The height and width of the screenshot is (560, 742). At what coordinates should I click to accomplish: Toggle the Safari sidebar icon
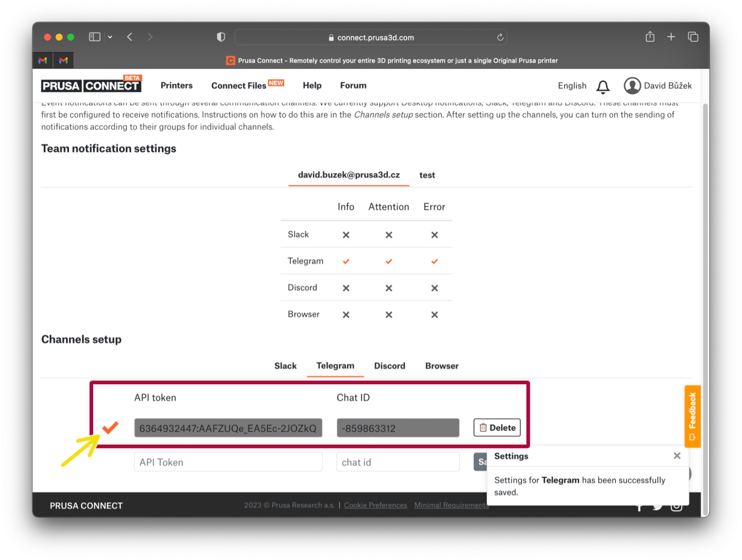pyautogui.click(x=94, y=36)
